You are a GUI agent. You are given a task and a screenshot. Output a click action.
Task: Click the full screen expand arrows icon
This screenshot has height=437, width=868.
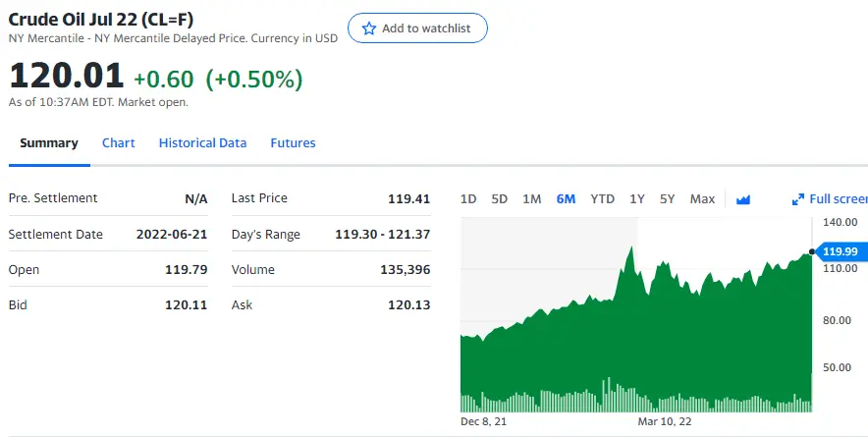tap(798, 199)
